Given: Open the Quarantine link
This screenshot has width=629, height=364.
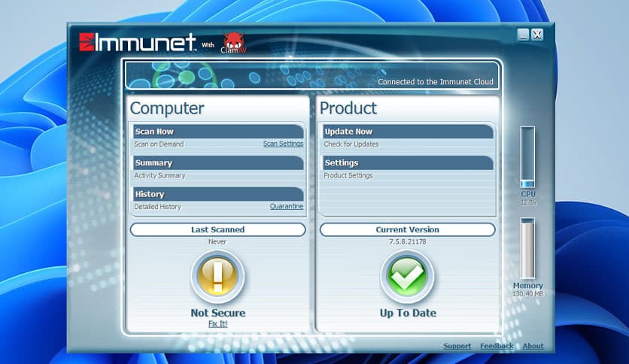Looking at the screenshot, I should (x=287, y=206).
